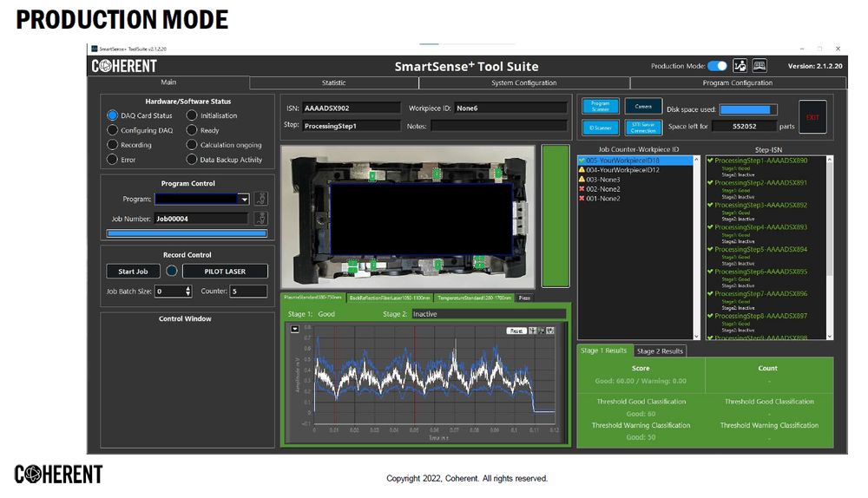868x498 pixels.
Task: Click the ISN input field AAAADSX902
Action: pyautogui.click(x=351, y=108)
